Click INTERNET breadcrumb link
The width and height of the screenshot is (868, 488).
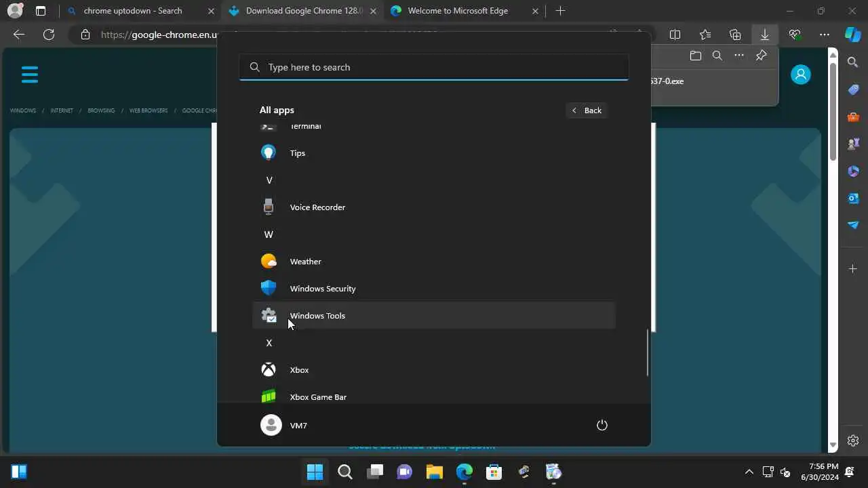pos(62,110)
